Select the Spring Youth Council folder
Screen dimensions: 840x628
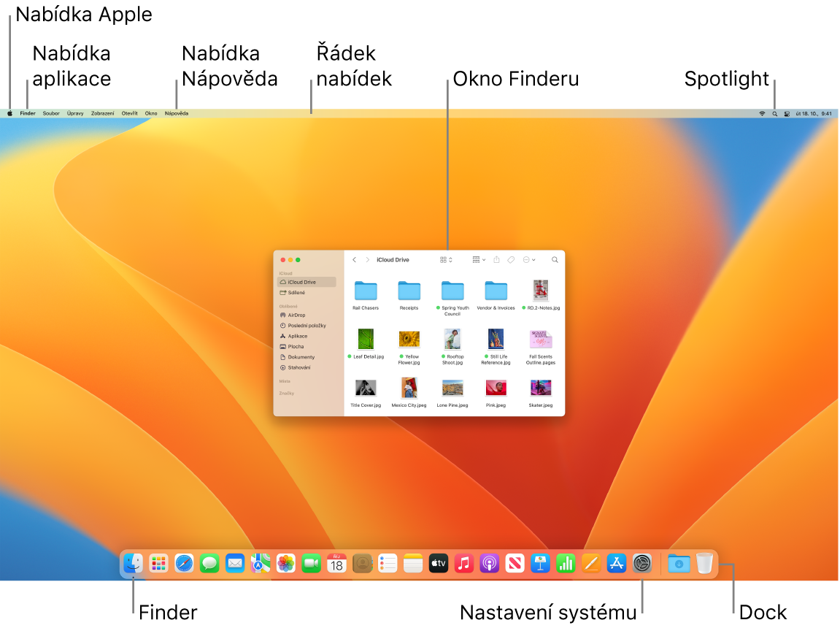coord(452,291)
